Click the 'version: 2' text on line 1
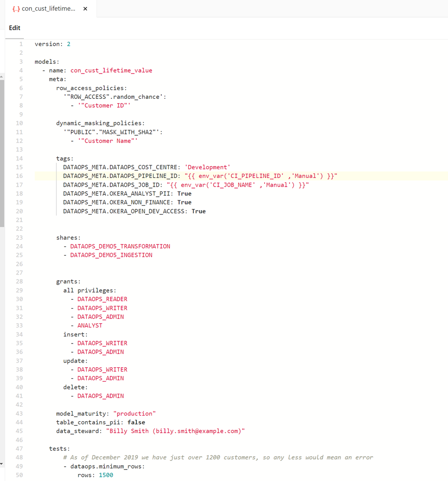 (52, 44)
